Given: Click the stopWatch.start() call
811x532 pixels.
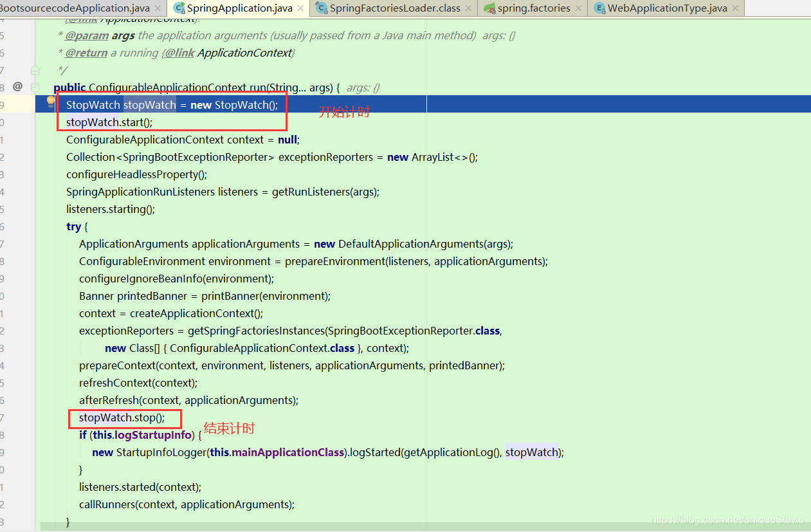Looking at the screenshot, I should pos(109,122).
